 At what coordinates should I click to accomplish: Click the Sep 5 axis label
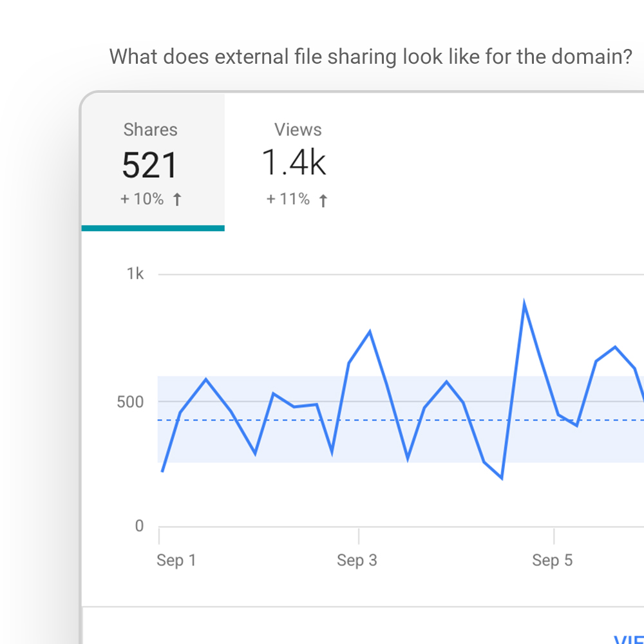553,560
